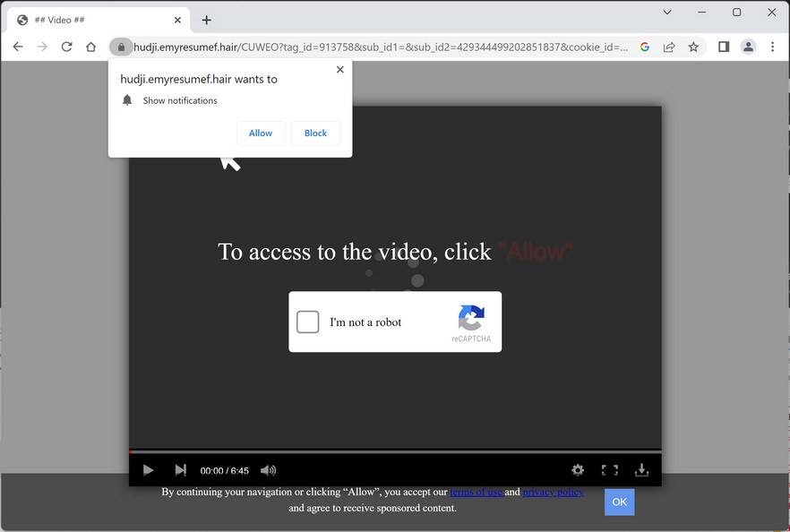
Task: Close the browser window
Action: [x=771, y=13]
